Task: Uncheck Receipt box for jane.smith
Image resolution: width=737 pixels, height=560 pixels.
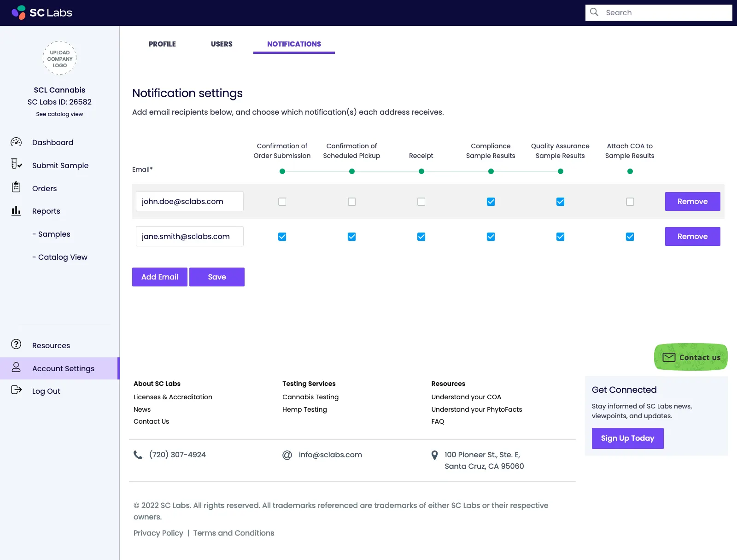Action: tap(421, 237)
